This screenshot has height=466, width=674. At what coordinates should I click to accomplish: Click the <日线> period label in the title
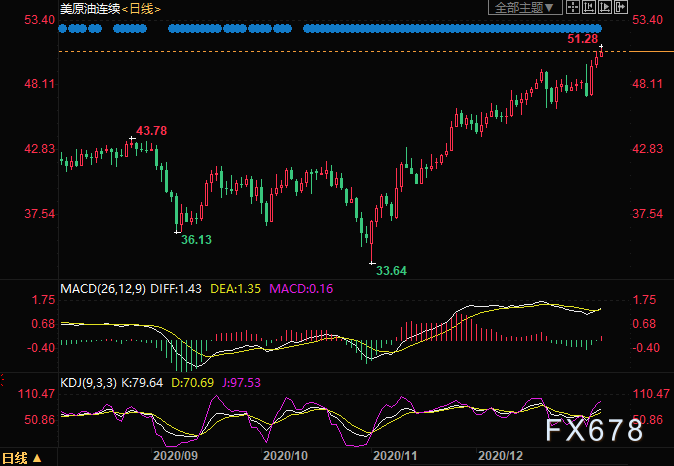coord(144,8)
